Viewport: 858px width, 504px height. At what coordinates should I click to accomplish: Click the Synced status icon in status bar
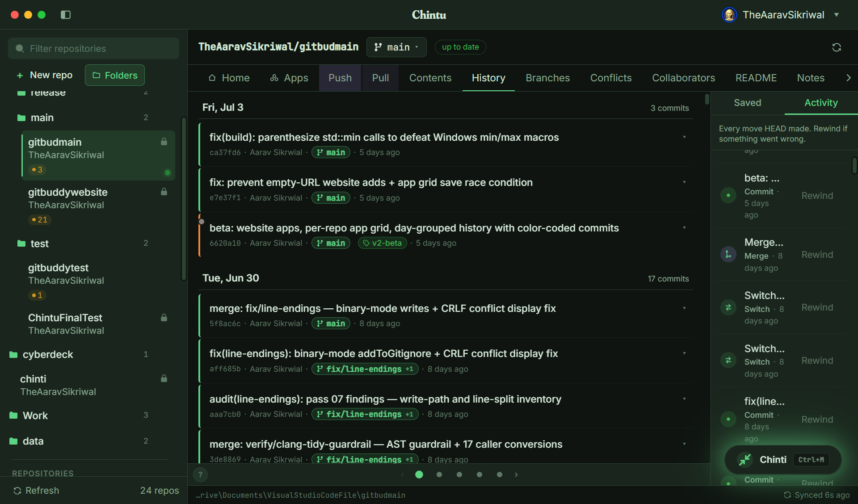pyautogui.click(x=787, y=495)
